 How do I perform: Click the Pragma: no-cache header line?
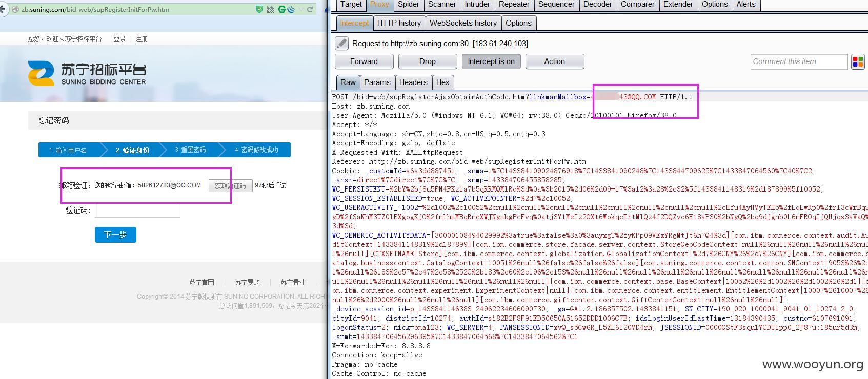point(365,365)
